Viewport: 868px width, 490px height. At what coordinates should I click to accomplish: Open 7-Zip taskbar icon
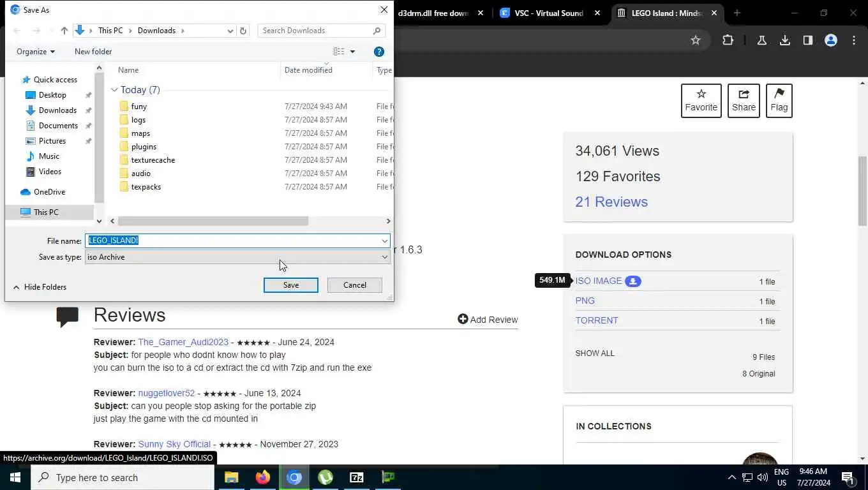357,477
